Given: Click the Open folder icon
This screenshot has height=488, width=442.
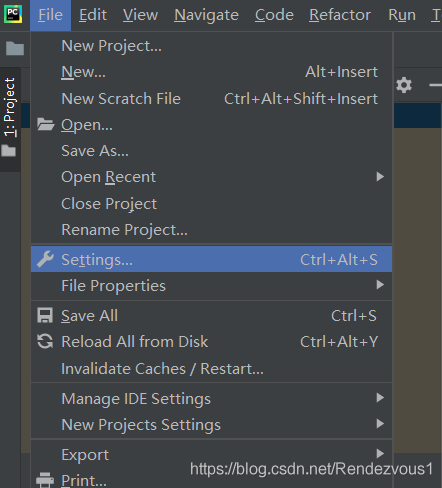Looking at the screenshot, I should click(45, 124).
